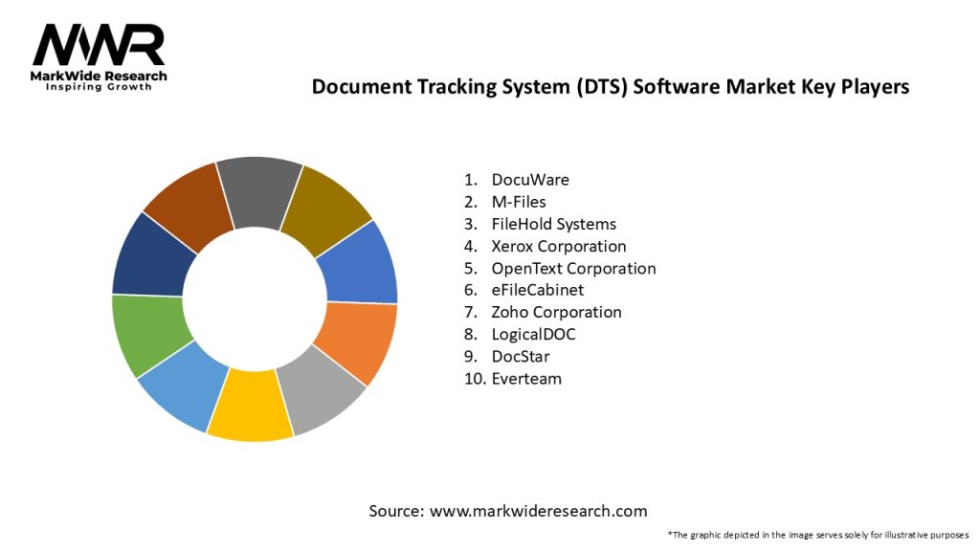Click Xerox Corporation in the list
This screenshot has height=551, width=980.
[559, 246]
